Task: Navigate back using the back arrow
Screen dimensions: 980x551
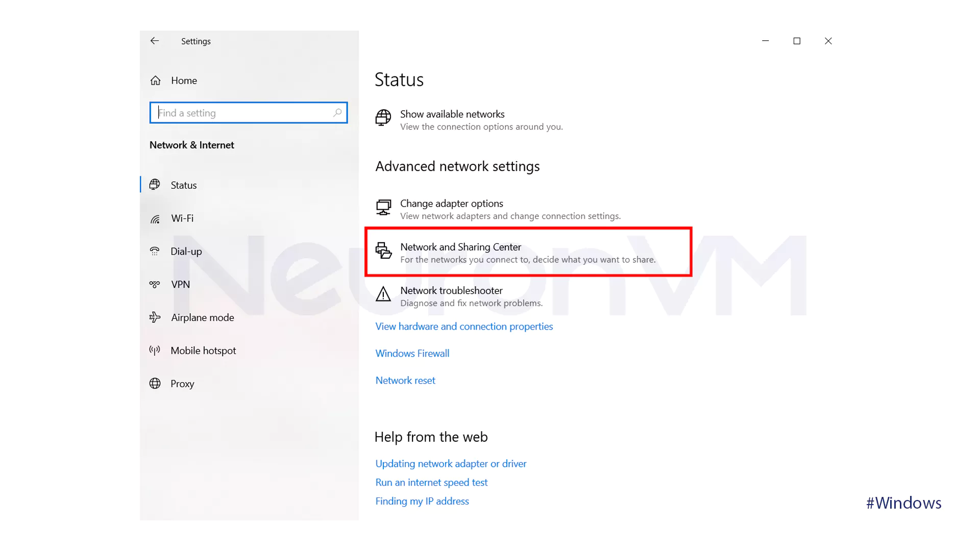Action: coord(154,41)
